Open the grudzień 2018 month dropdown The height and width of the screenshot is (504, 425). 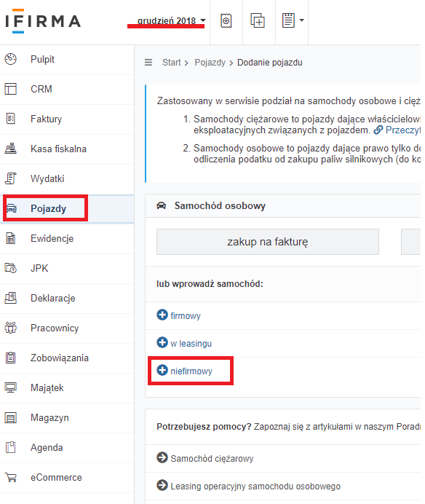coord(171,21)
